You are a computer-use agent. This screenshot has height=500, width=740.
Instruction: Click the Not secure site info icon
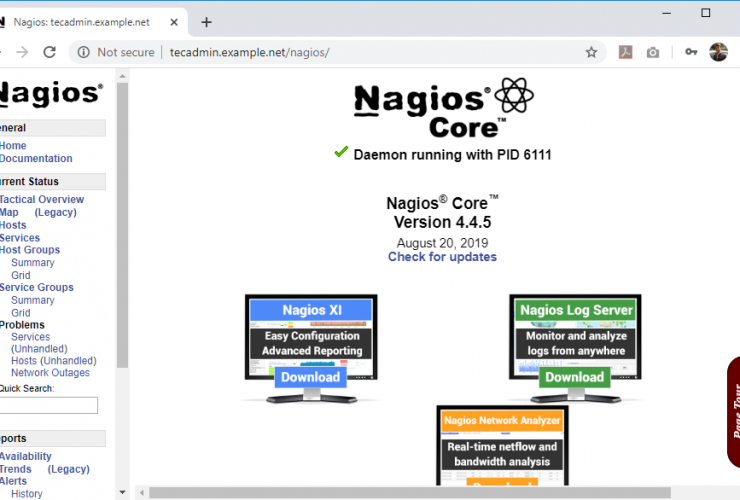point(84,52)
